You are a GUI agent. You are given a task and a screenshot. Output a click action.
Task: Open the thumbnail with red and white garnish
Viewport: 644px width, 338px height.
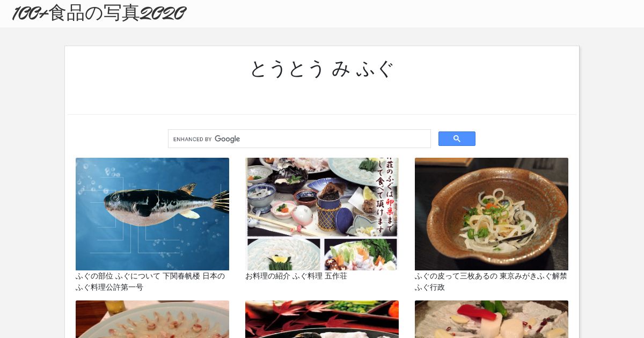pyautogui.click(x=492, y=319)
